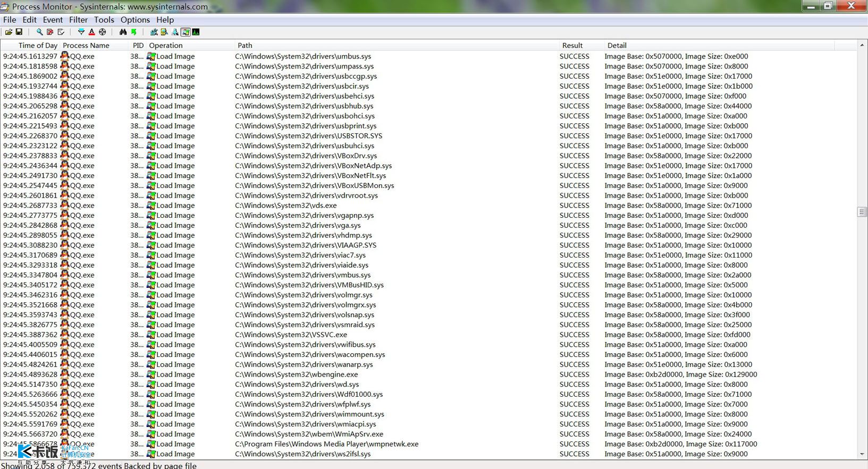Open the Tools menu
The width and height of the screenshot is (868, 469).
tap(104, 20)
